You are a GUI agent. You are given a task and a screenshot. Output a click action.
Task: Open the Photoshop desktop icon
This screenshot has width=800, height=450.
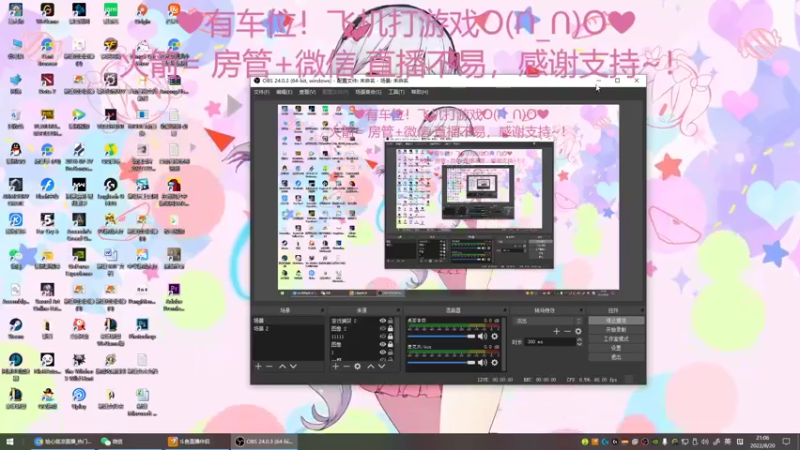point(142,328)
